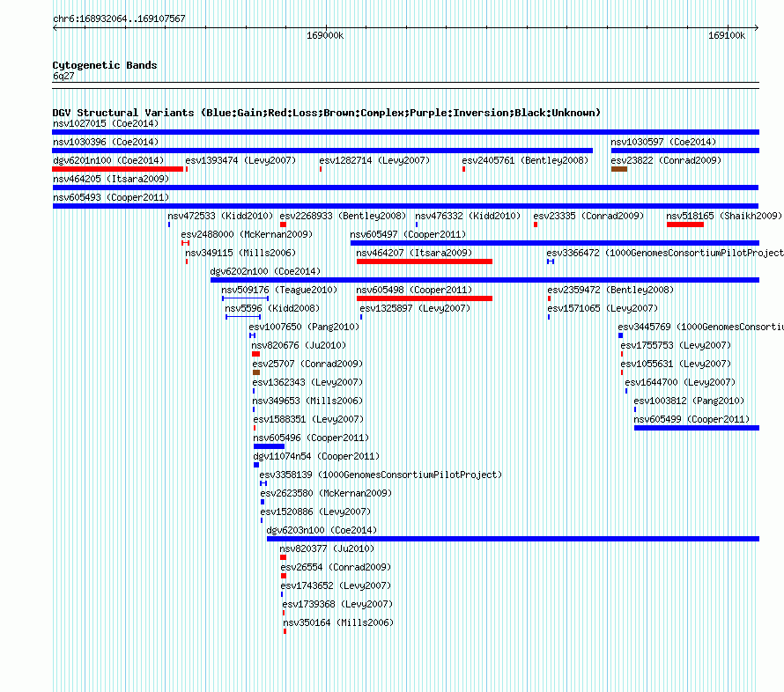Select the nsv1030396 (Coe2014) blue gain bar
The image size is (784, 692).
click(x=322, y=151)
